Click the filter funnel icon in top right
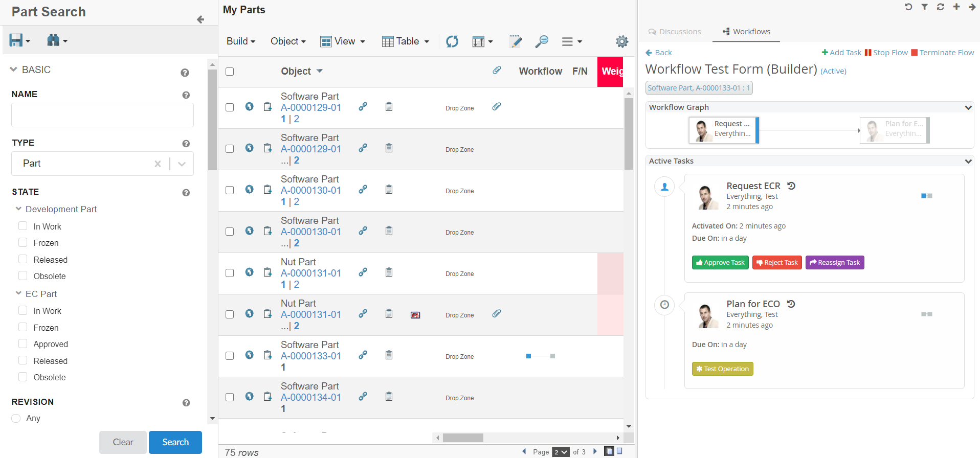Image resolution: width=980 pixels, height=458 pixels. [925, 7]
